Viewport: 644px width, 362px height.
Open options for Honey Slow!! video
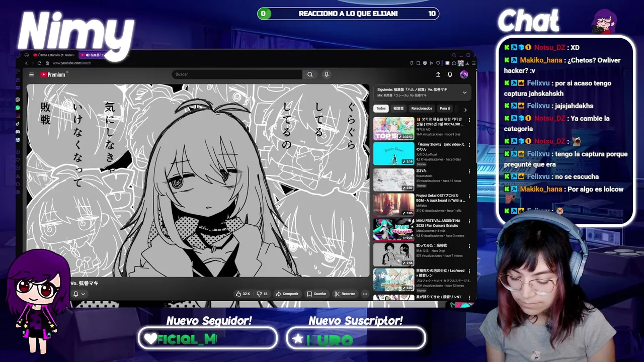pyautogui.click(x=469, y=145)
